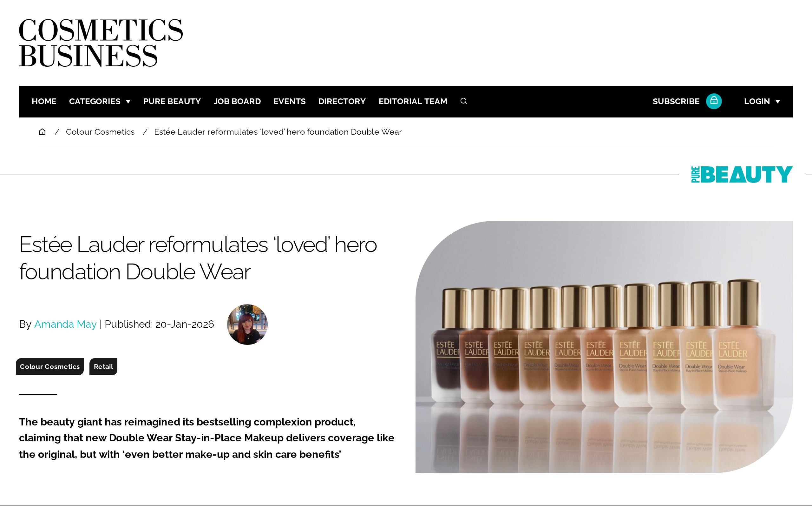Click the Published: 20-Jan-2026 date text
The width and height of the screenshot is (812, 508).
(159, 324)
